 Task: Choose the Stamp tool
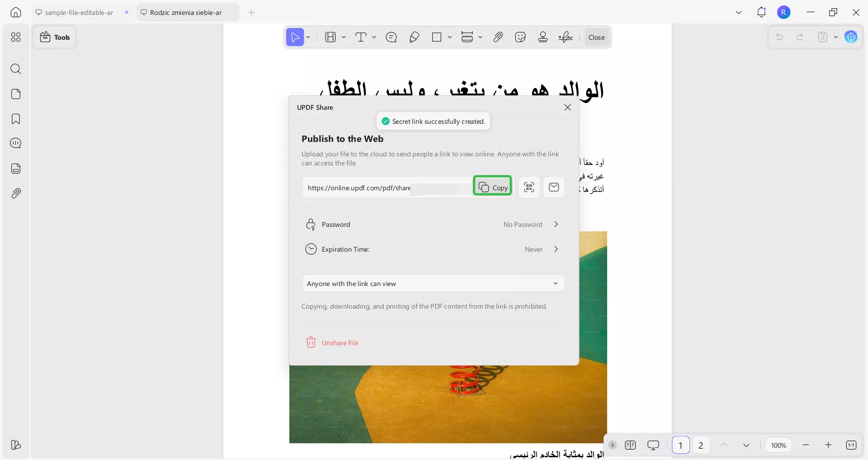click(x=542, y=37)
